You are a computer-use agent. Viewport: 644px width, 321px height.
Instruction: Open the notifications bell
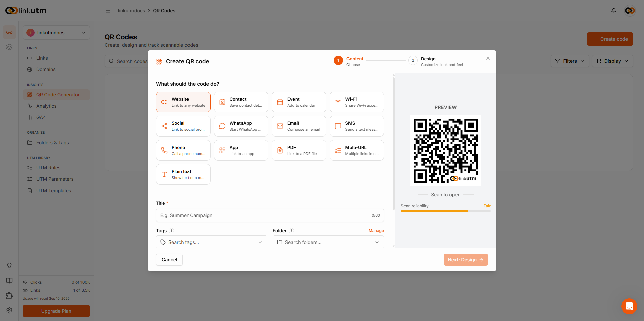614,11
